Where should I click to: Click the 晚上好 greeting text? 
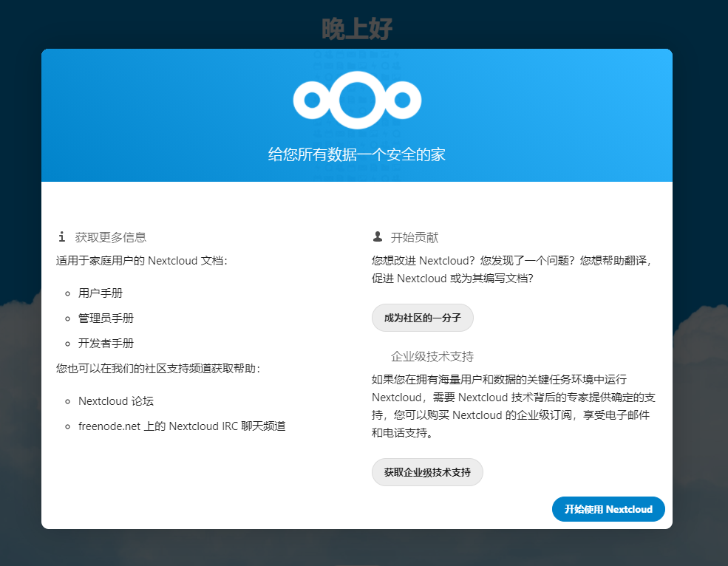(356, 29)
